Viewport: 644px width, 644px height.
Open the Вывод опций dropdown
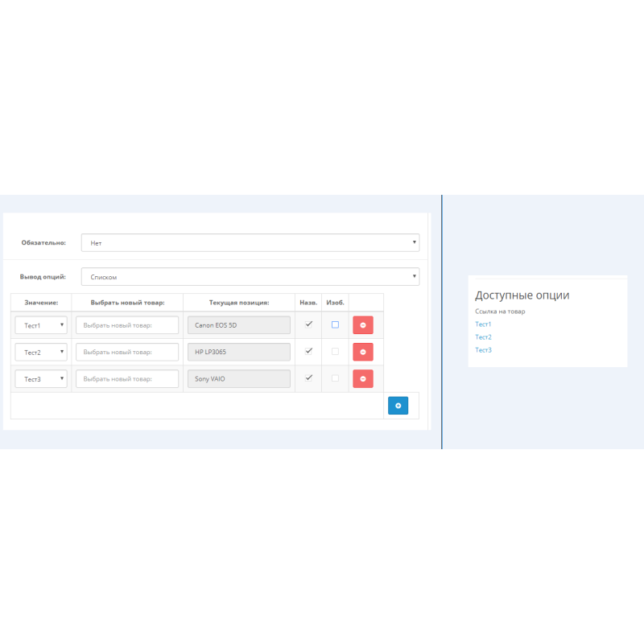(x=250, y=275)
